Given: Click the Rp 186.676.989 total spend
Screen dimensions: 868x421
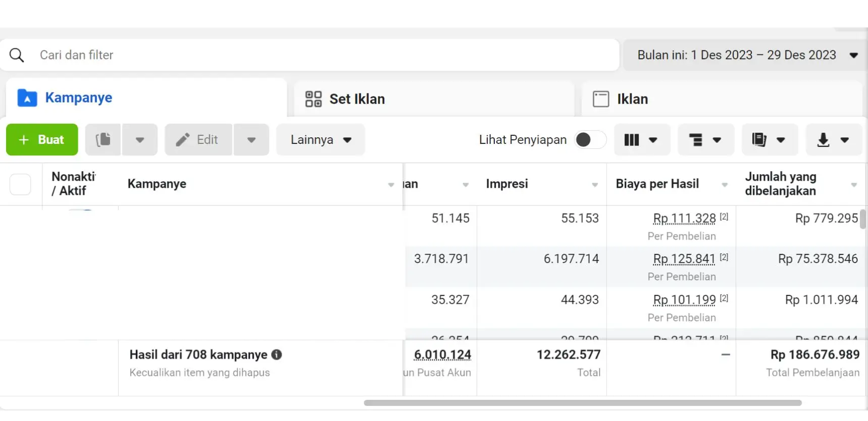Looking at the screenshot, I should (815, 355).
